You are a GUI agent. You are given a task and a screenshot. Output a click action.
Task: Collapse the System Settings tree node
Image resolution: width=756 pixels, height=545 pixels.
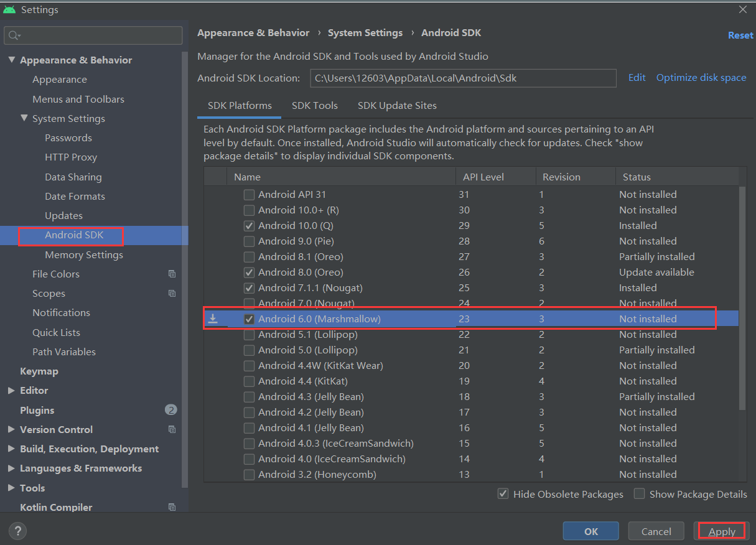point(24,118)
